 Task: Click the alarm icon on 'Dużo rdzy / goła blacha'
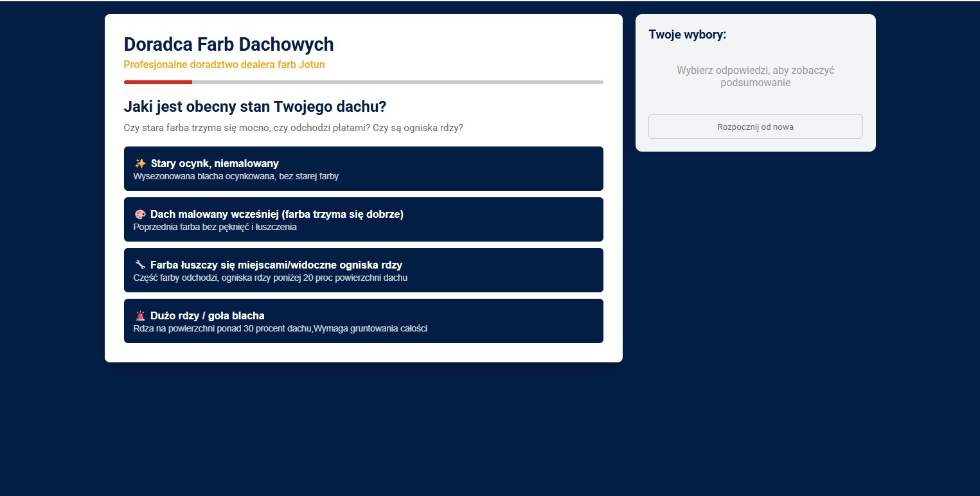tap(139, 315)
